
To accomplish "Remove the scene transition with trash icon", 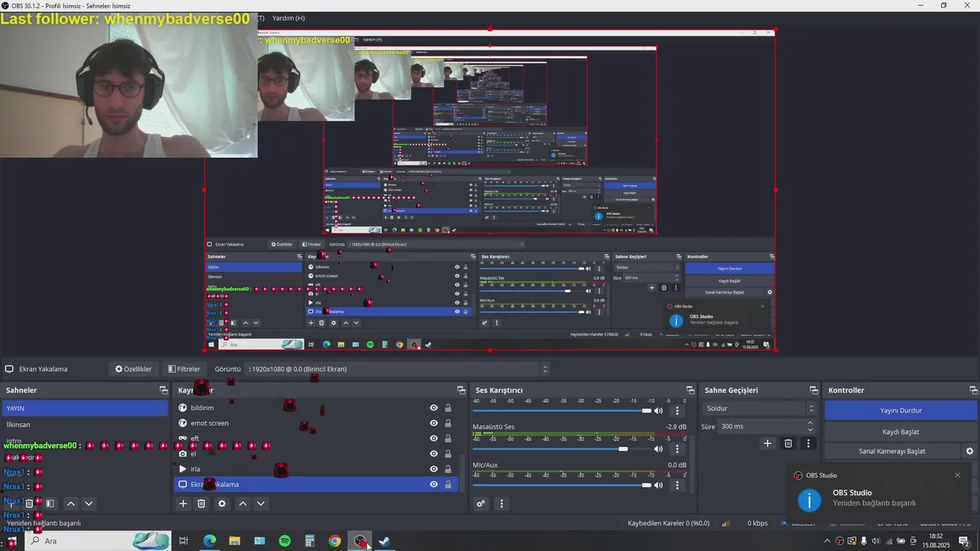I will tap(788, 443).
